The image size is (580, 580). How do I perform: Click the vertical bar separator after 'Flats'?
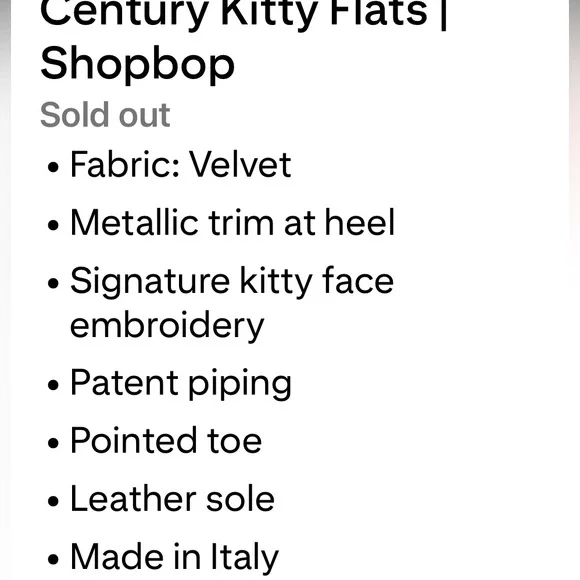click(x=444, y=15)
